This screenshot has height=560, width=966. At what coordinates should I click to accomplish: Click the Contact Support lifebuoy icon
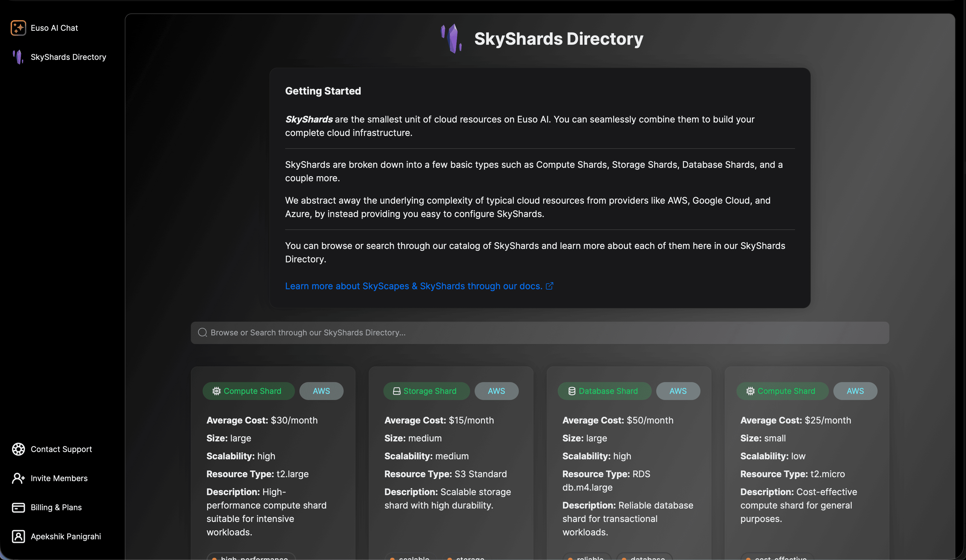[18, 449]
